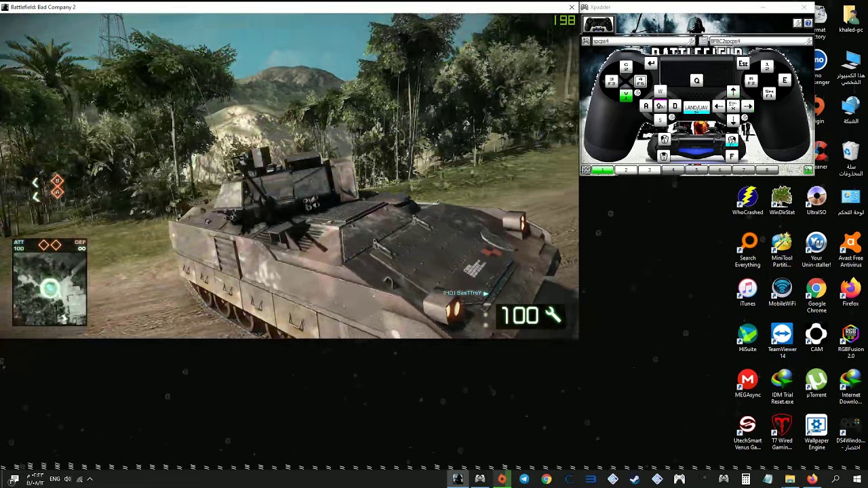
Task: Click the S left stick down mapping
Action: point(660,120)
